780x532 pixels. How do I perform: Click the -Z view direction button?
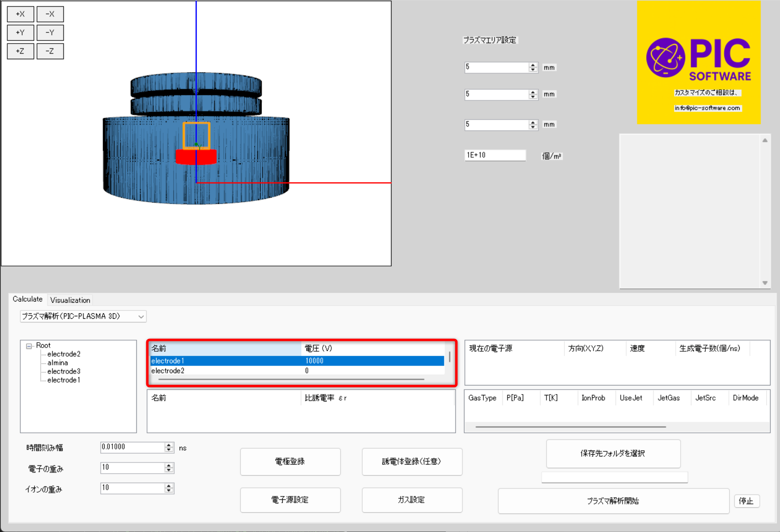[x=50, y=51]
